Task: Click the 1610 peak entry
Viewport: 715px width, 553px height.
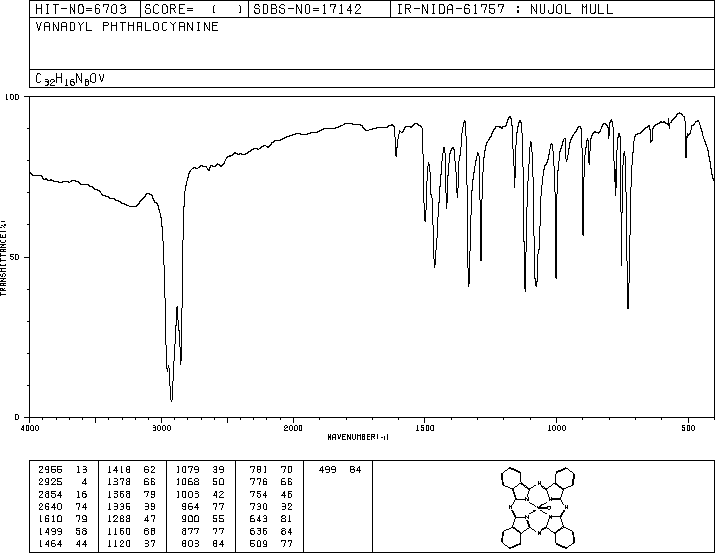Action: click(x=63, y=519)
